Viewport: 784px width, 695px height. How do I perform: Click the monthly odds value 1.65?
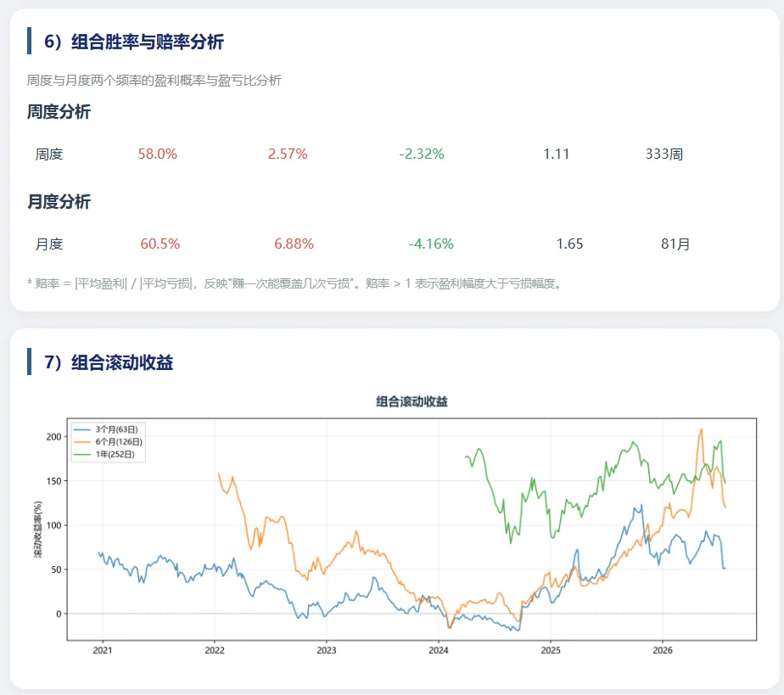569,244
